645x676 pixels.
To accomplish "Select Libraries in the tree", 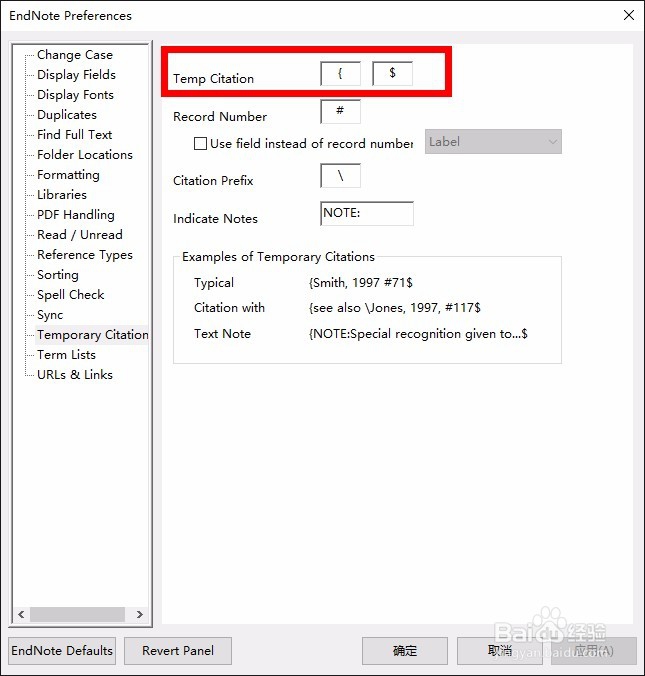I will (x=62, y=194).
